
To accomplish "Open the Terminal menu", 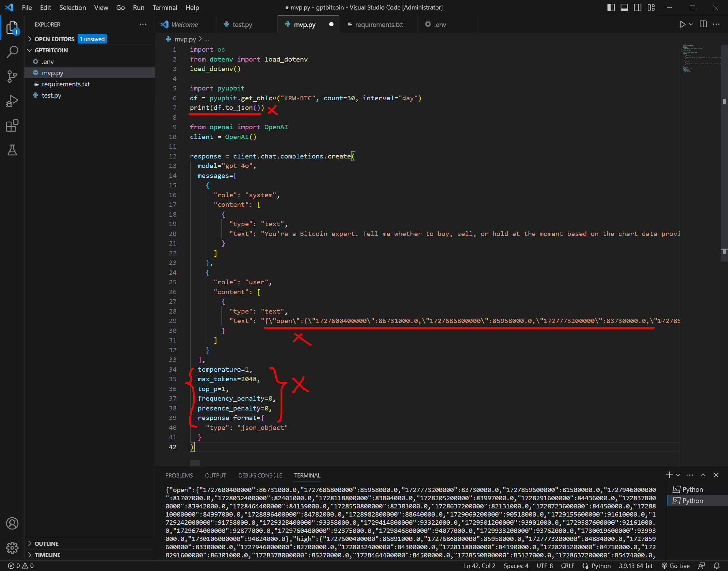I will pos(164,7).
